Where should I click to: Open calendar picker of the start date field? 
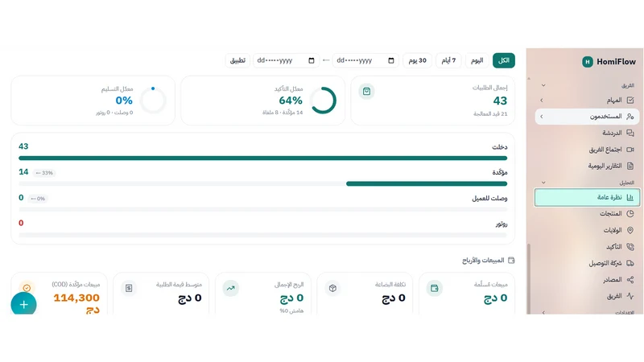pos(391,60)
